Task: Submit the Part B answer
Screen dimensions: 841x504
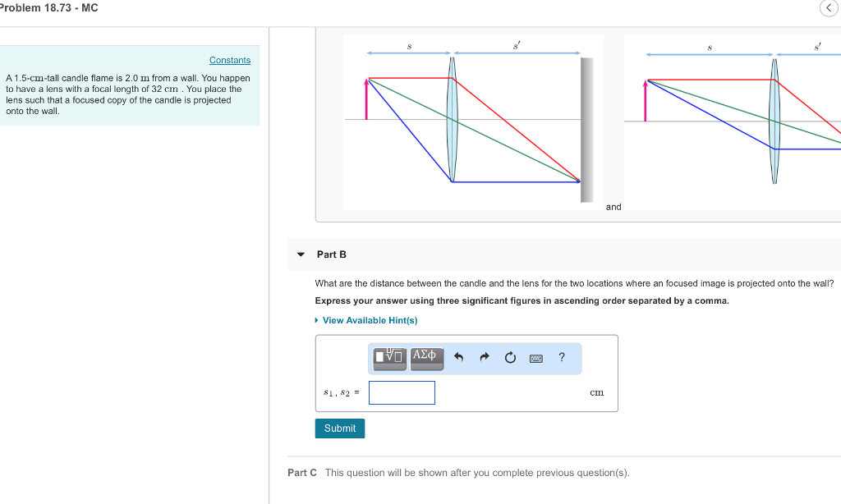Action: coord(340,428)
